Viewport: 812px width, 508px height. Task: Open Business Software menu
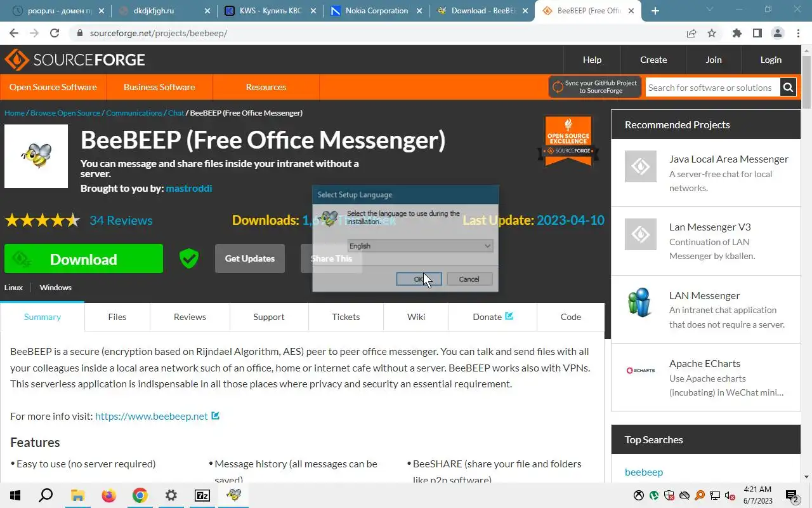159,87
